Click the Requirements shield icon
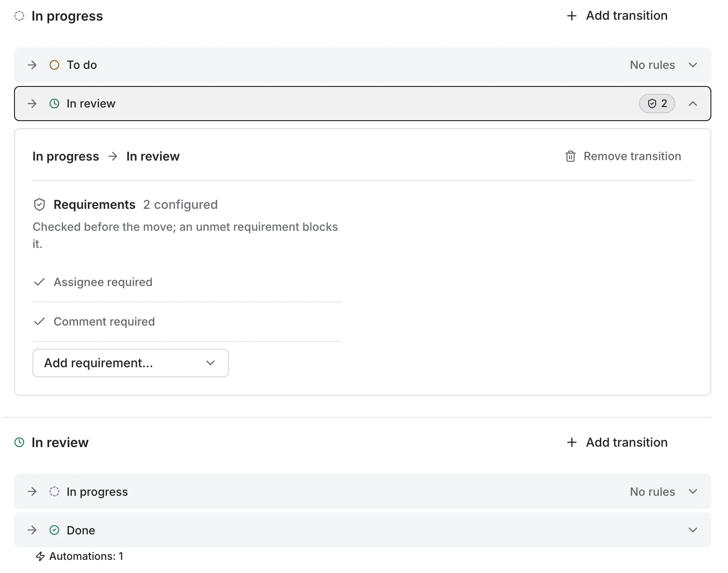Image resolution: width=728 pixels, height=573 pixels. coord(39,204)
